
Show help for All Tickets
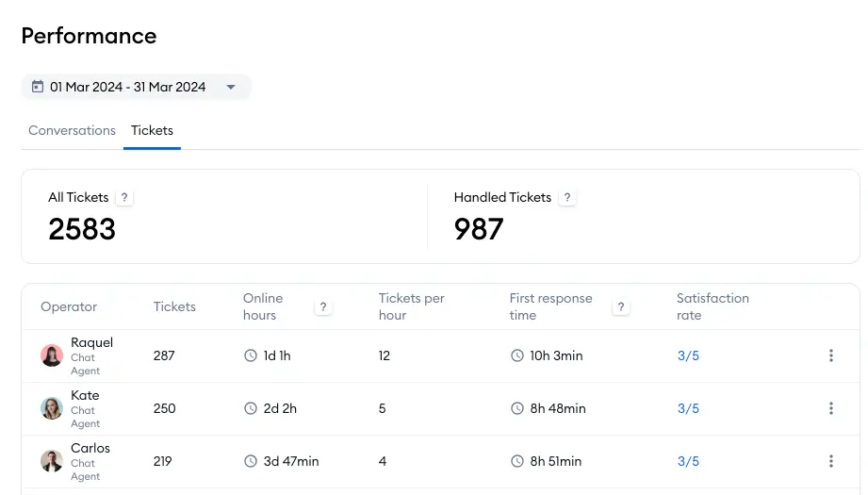[124, 198]
